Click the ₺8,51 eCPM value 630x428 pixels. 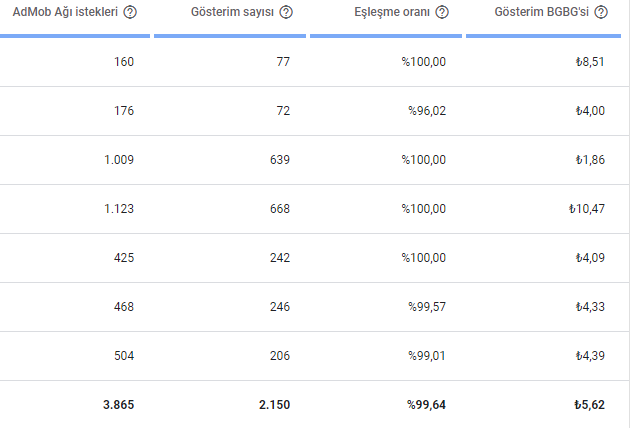[590, 62]
